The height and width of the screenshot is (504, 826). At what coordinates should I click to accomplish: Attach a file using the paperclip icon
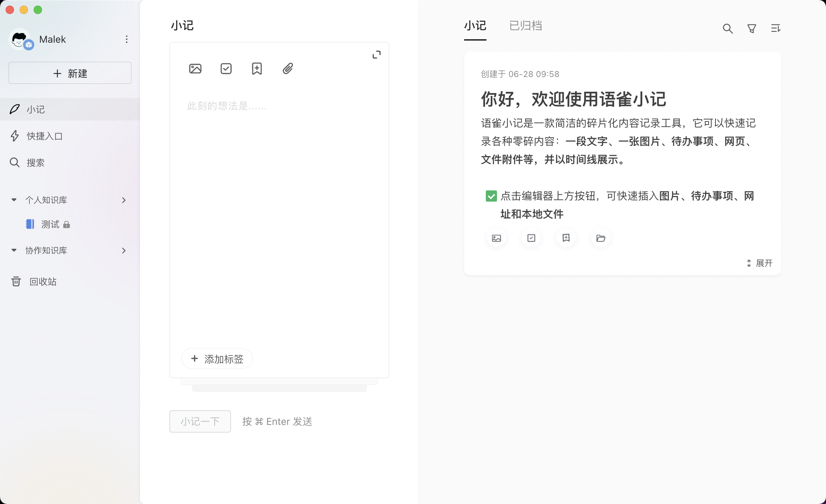[x=288, y=69]
